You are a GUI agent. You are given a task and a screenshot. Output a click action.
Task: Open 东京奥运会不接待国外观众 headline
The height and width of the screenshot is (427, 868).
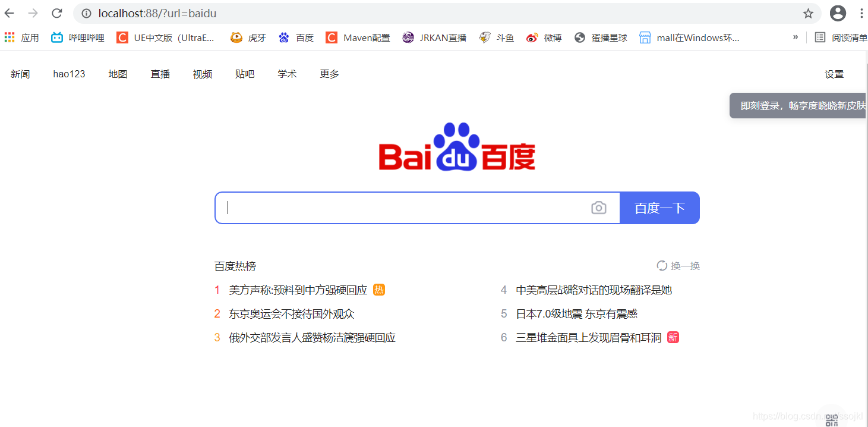(292, 314)
